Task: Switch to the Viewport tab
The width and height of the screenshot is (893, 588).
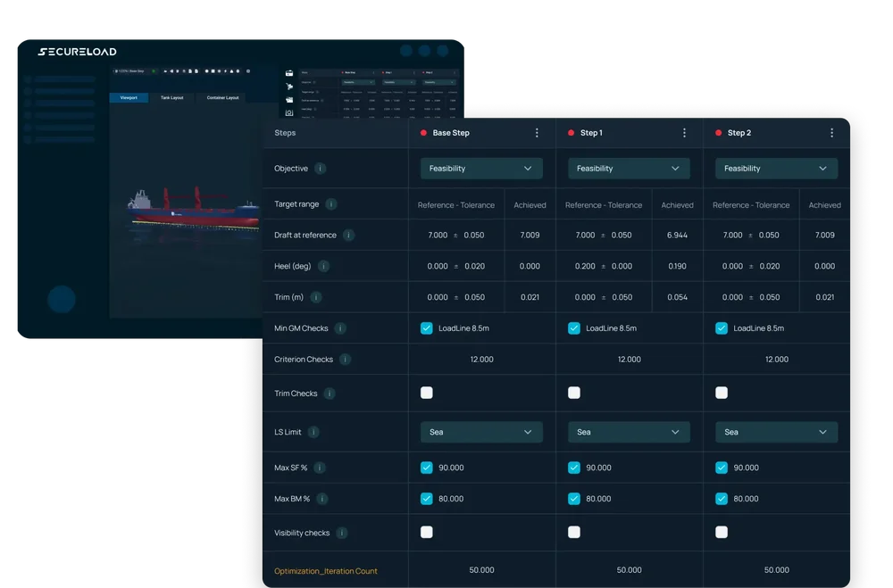Action: pos(129,98)
